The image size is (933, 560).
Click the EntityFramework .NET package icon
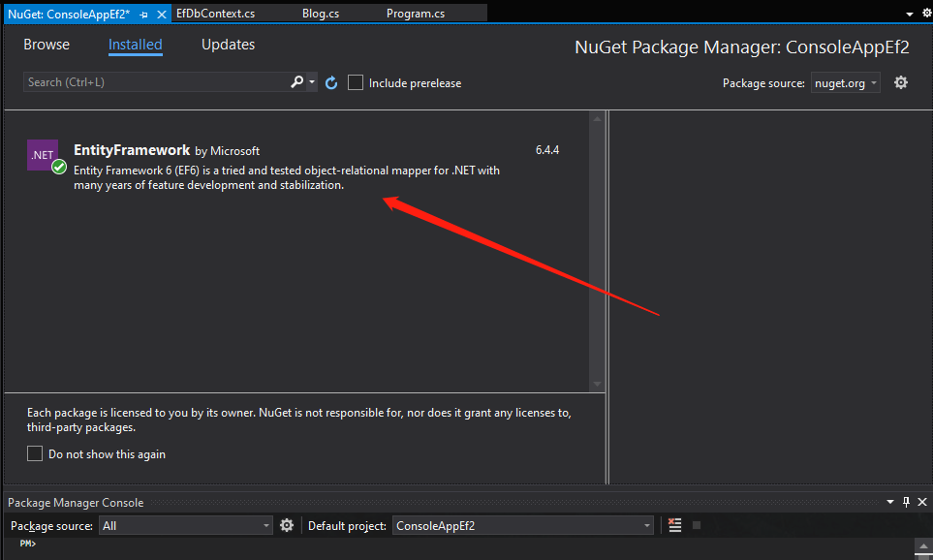[43, 155]
